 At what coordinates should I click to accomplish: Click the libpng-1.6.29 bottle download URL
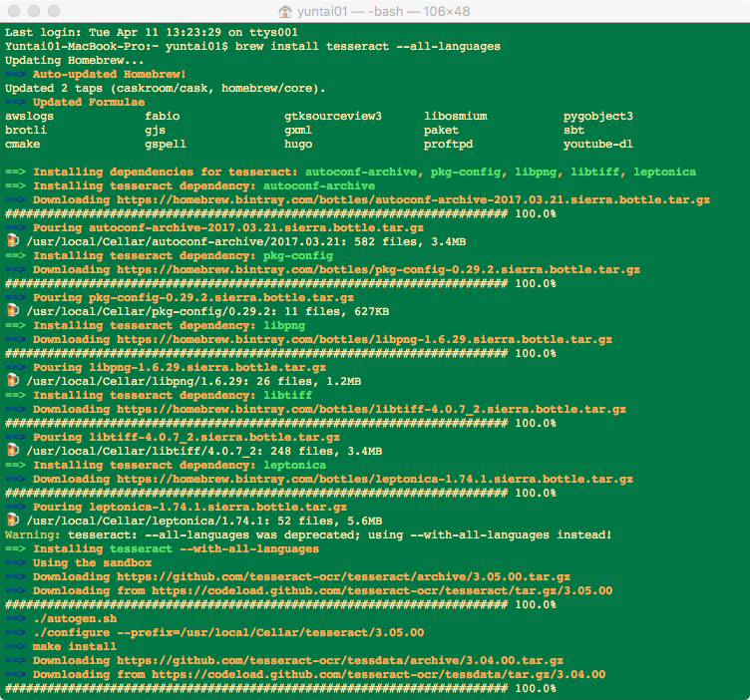(x=364, y=339)
